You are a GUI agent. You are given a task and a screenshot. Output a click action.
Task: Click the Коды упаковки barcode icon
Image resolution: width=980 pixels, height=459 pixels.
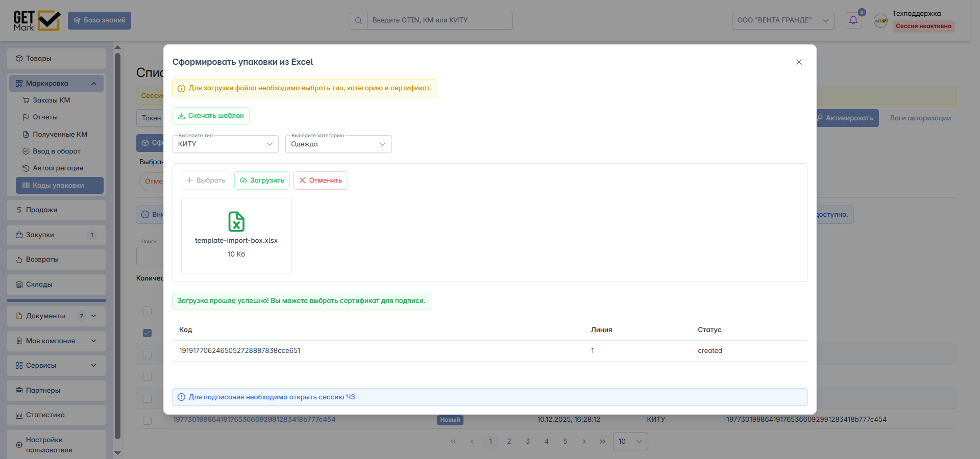pos(26,186)
